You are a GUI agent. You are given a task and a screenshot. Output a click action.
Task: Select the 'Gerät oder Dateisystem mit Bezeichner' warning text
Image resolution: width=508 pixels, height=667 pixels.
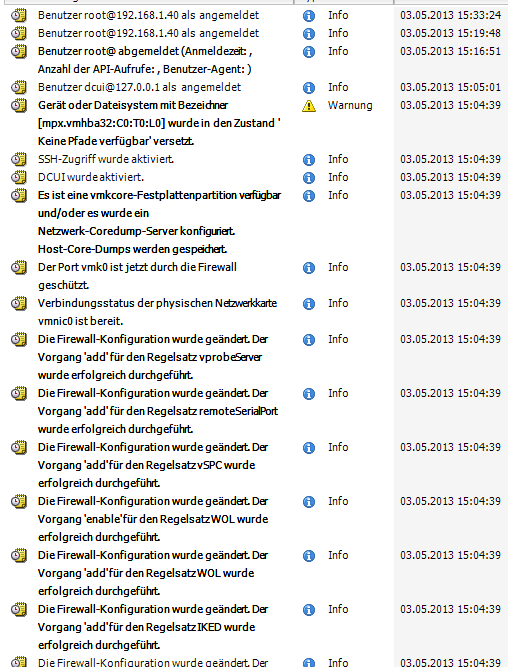tap(133, 105)
